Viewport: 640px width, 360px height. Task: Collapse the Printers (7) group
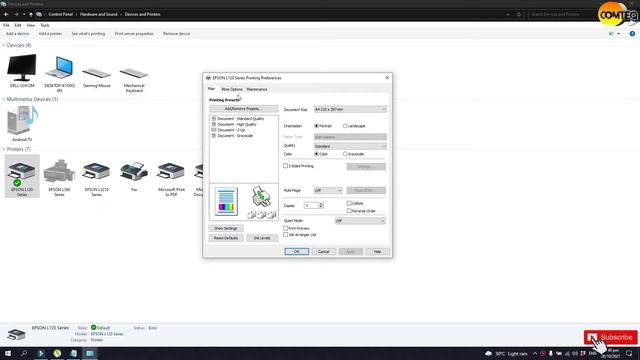pyautogui.click(x=4, y=149)
